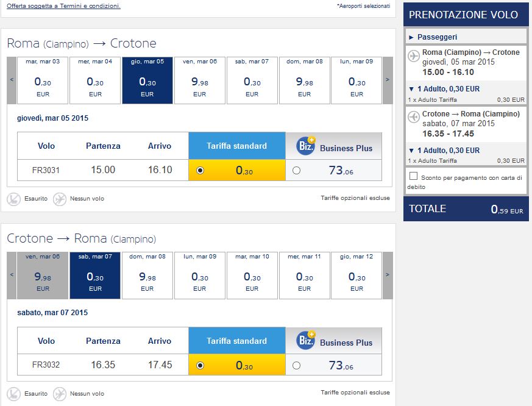Click previous dates arrow for Roma to Crotone
The height and width of the screenshot is (406, 532).
12,80
